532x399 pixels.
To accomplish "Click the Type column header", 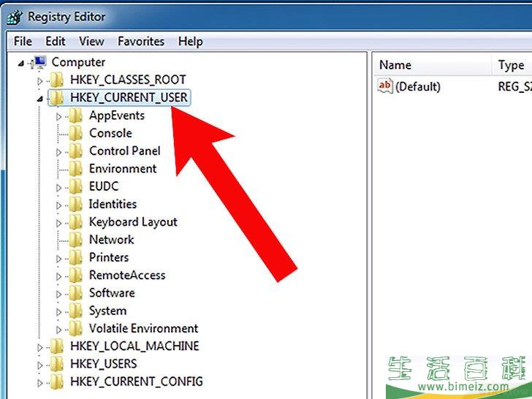I will (512, 65).
